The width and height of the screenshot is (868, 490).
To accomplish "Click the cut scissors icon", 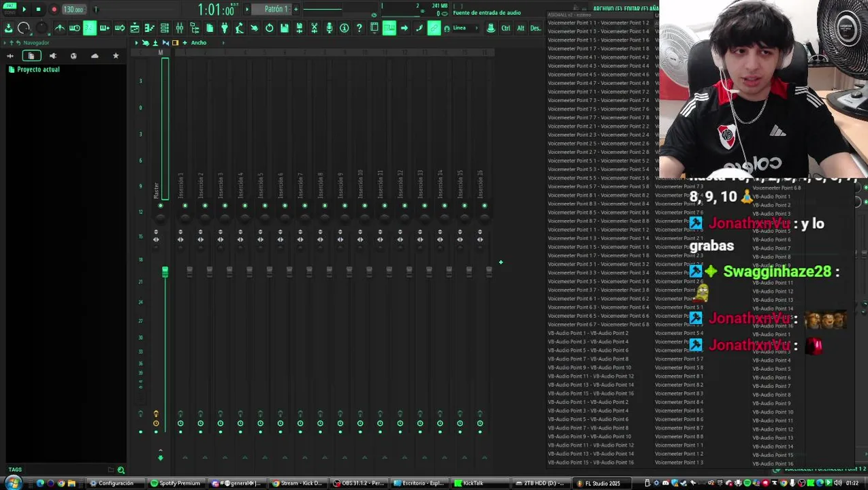I will tap(315, 28).
